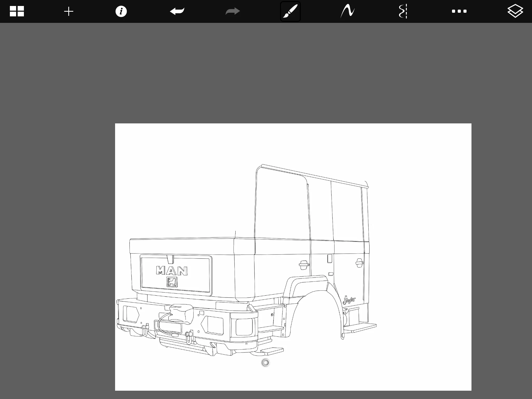
Task: Select the paintbrush tool
Action: (290, 11)
